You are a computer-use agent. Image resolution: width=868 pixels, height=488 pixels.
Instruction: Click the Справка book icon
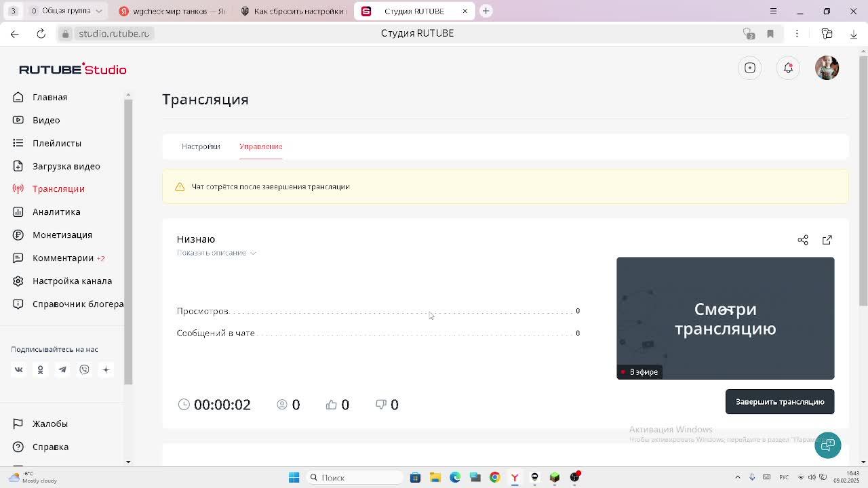click(x=18, y=447)
